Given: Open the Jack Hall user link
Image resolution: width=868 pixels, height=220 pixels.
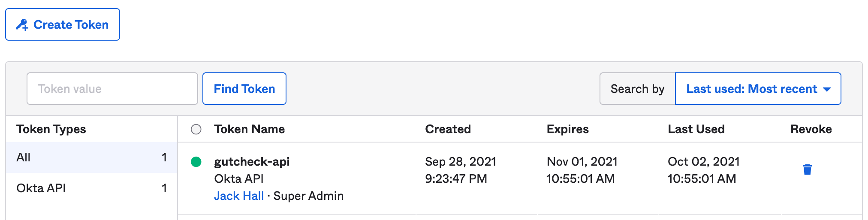Looking at the screenshot, I should [x=239, y=196].
